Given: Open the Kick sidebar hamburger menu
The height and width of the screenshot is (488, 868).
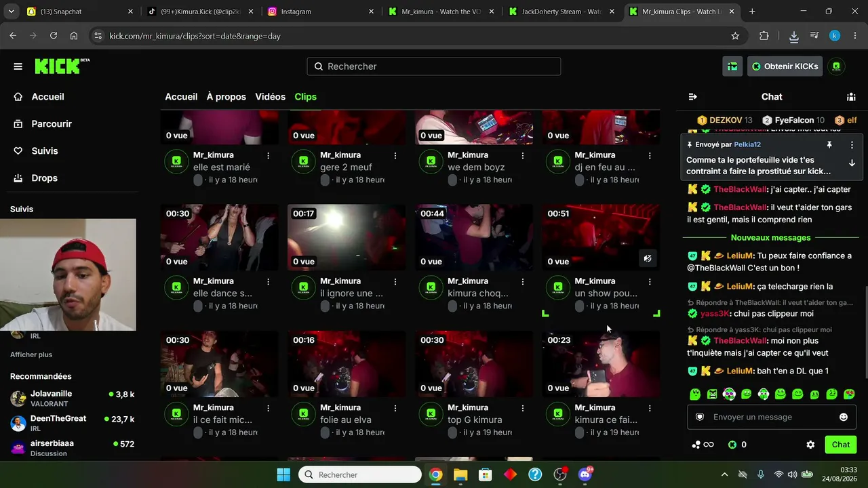Looking at the screenshot, I should click(x=18, y=66).
